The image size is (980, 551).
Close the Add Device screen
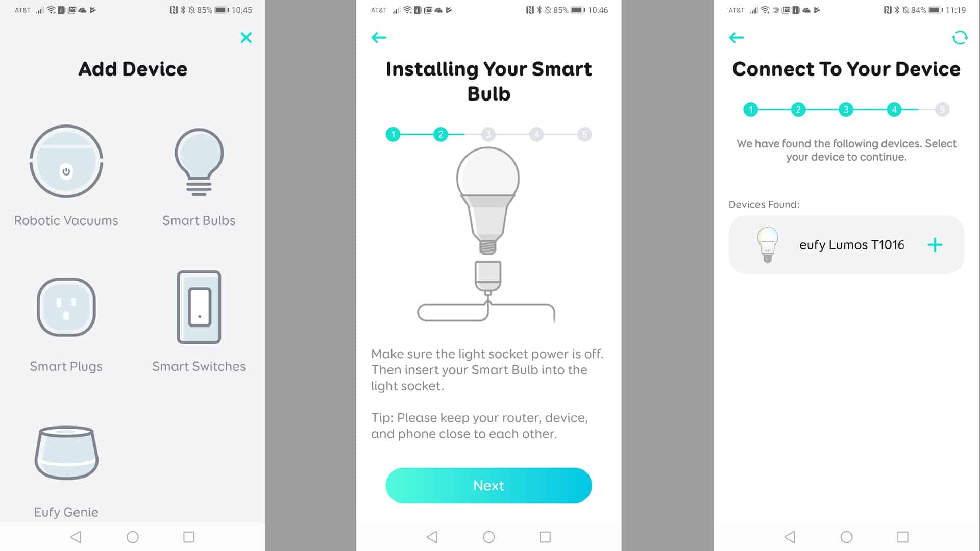pyautogui.click(x=247, y=37)
